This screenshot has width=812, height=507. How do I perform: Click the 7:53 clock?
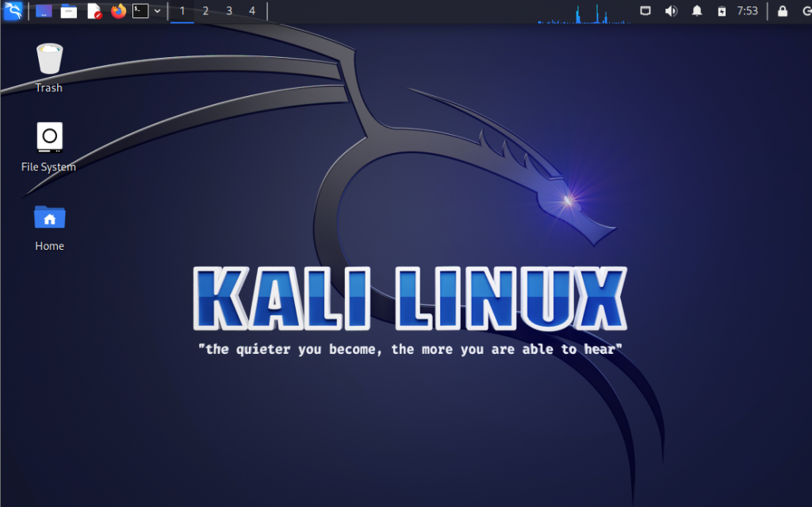(747, 11)
